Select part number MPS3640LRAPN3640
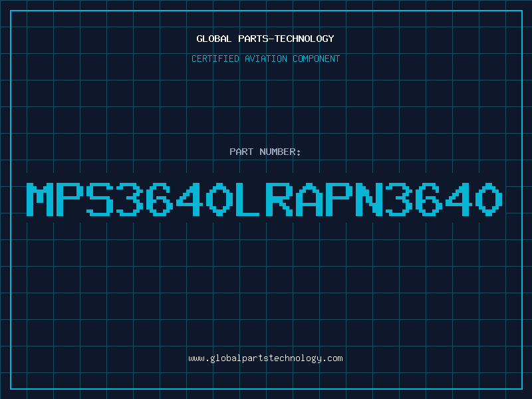The width and height of the screenshot is (532, 399). tap(265, 199)
